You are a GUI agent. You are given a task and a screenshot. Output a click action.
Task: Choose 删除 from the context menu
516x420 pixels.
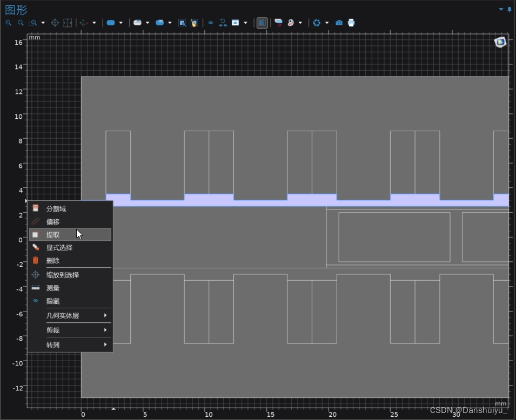(x=70, y=261)
